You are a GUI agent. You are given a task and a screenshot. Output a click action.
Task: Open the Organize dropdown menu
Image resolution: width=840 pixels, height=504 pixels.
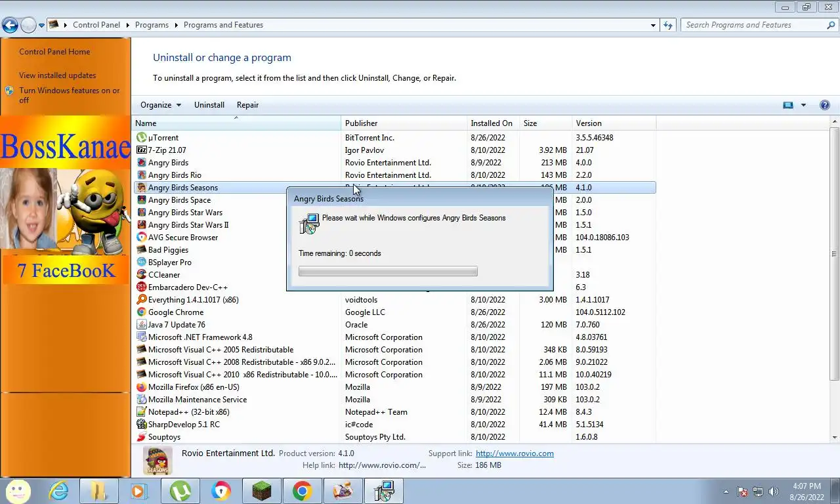[x=161, y=105]
